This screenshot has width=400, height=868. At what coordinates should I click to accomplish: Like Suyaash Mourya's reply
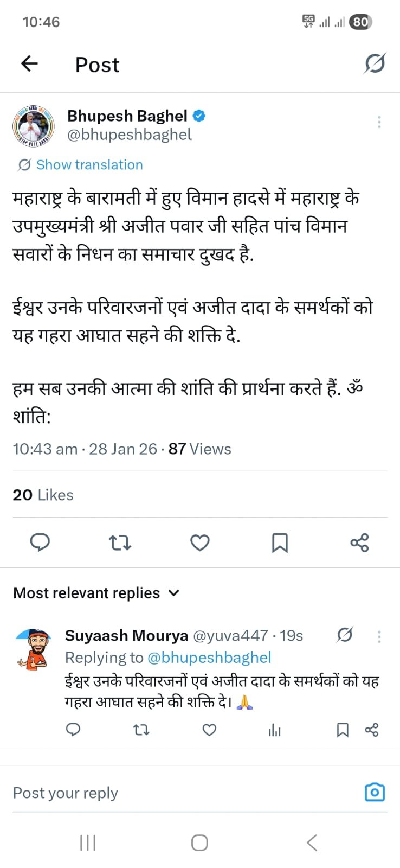click(x=209, y=730)
